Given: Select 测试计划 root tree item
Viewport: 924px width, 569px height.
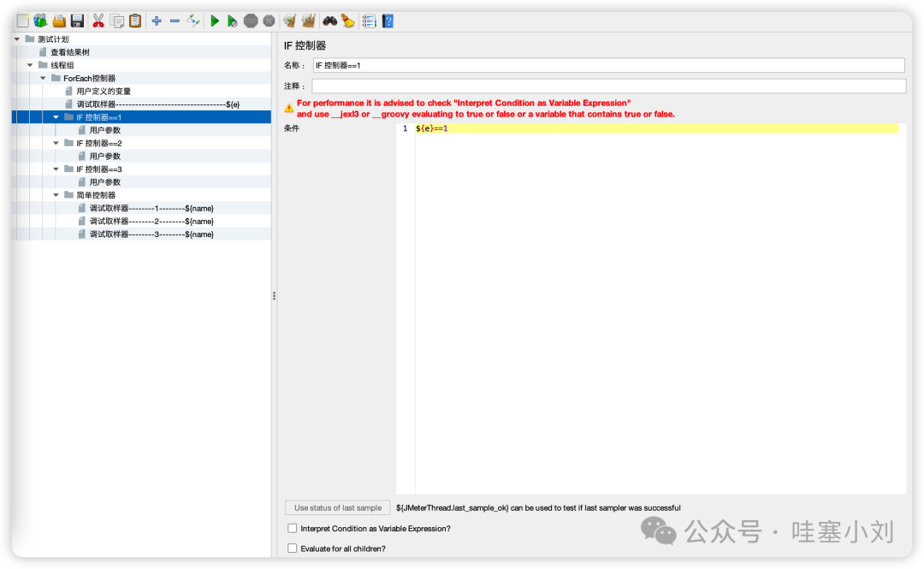Looking at the screenshot, I should coord(53,39).
